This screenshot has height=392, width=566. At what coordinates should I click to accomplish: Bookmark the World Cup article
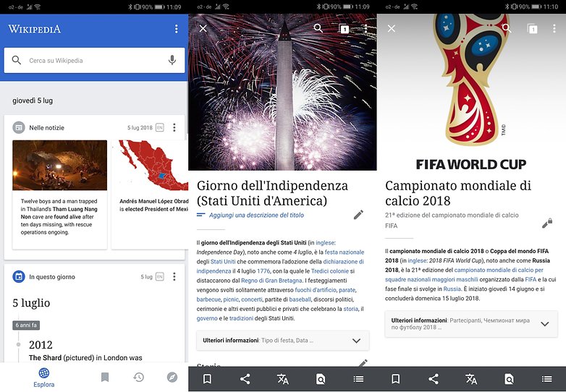coord(396,379)
